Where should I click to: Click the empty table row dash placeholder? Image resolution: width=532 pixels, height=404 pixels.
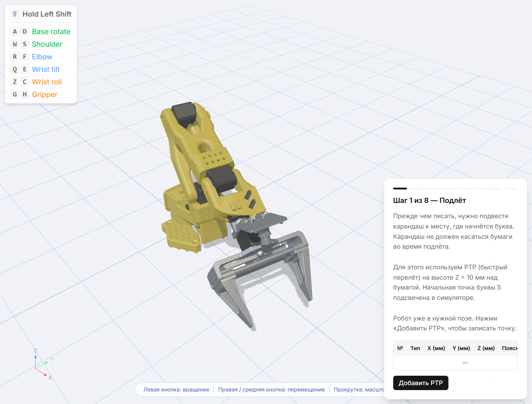465,363
